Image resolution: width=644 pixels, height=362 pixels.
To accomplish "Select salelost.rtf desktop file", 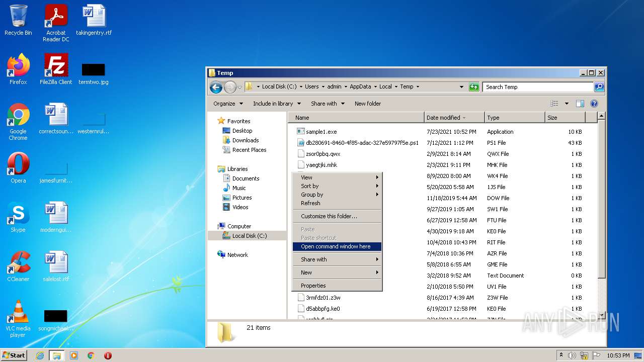I will (x=56, y=266).
